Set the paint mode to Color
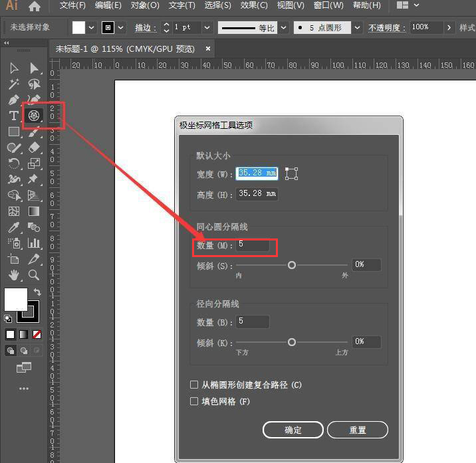 pos(11,334)
